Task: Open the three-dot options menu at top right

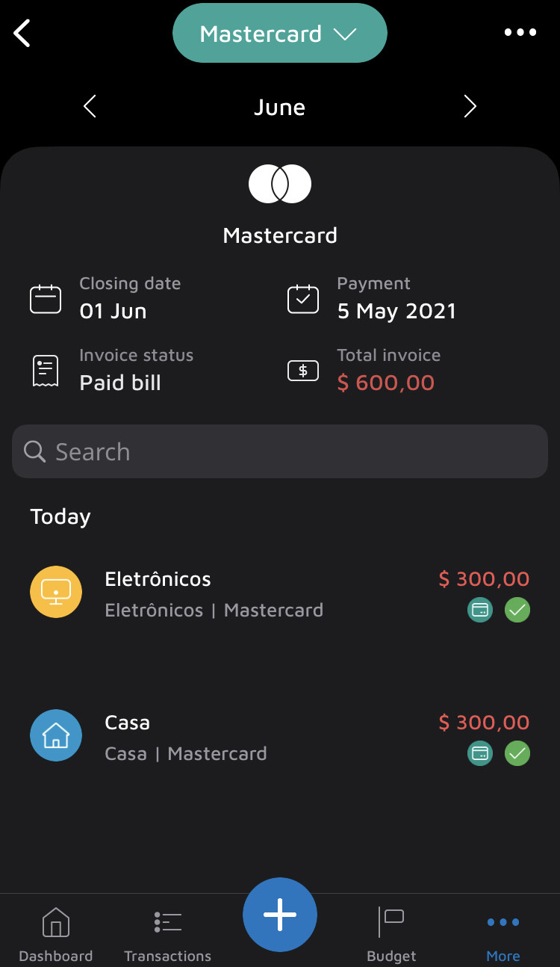Action: click(x=520, y=32)
